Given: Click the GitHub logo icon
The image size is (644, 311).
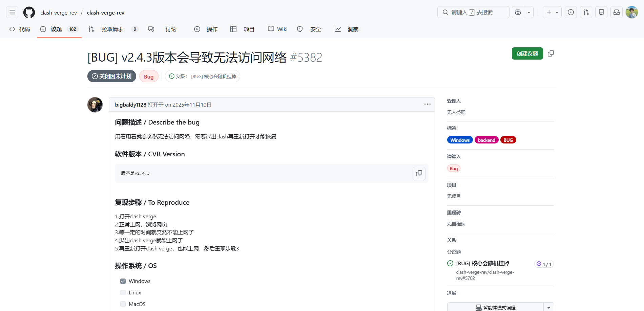Looking at the screenshot, I should (29, 13).
